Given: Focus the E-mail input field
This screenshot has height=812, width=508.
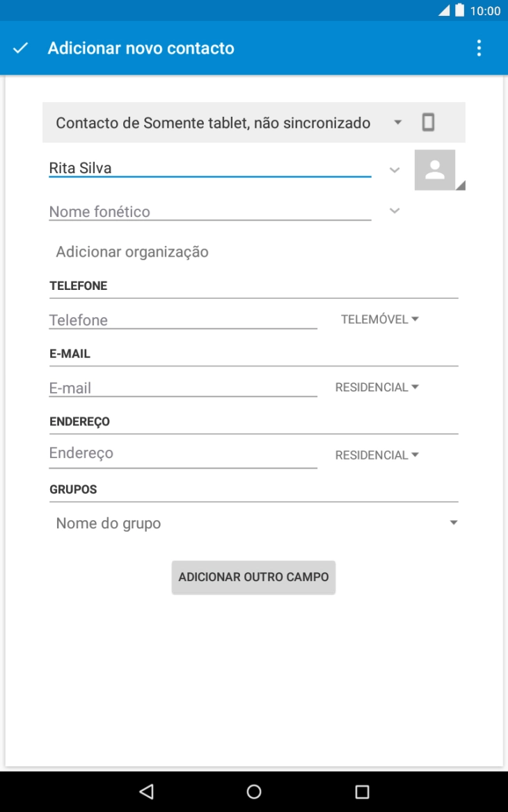Looking at the screenshot, I should [183, 387].
